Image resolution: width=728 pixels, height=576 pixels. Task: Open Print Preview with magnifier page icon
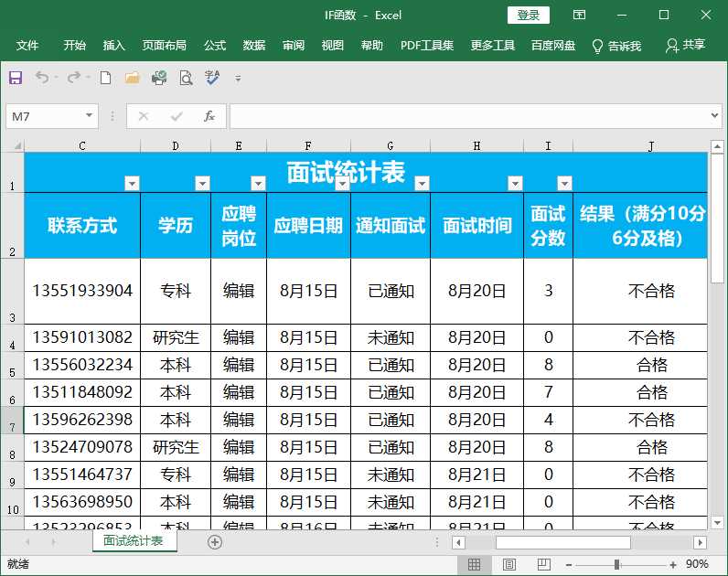[x=186, y=79]
